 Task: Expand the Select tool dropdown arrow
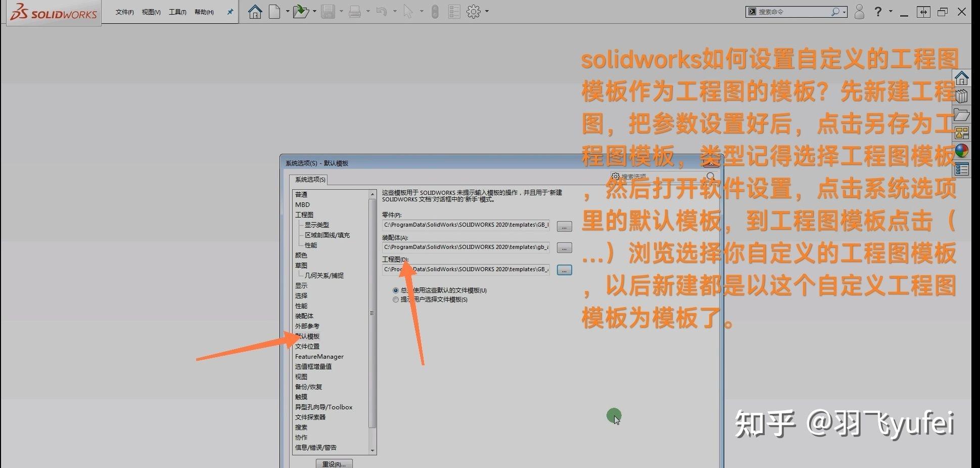(422, 12)
